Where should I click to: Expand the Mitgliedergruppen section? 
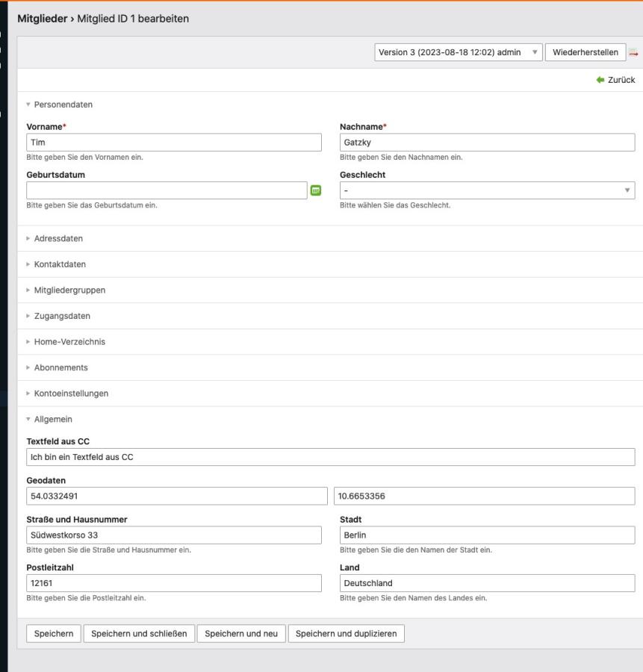tap(69, 290)
